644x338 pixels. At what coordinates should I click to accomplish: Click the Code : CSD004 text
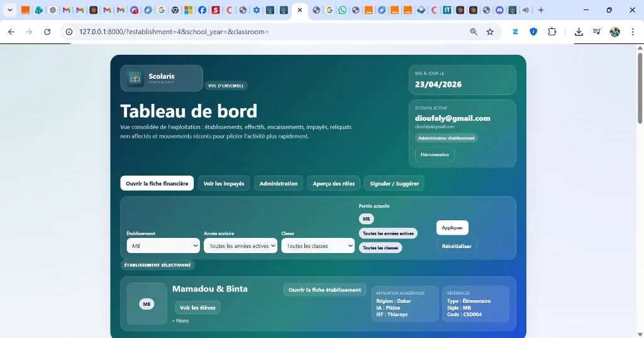point(464,315)
